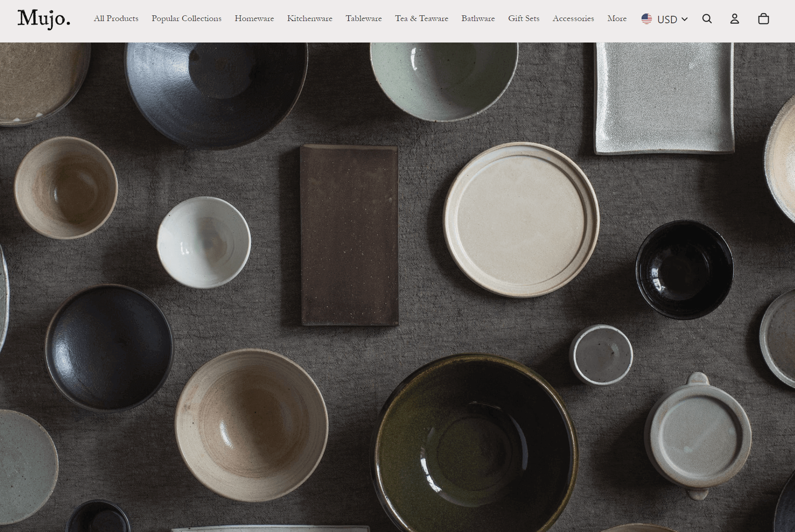Viewport: 795px width, 532px height.
Task: Open the Tea & Teaware page
Action: (x=421, y=19)
